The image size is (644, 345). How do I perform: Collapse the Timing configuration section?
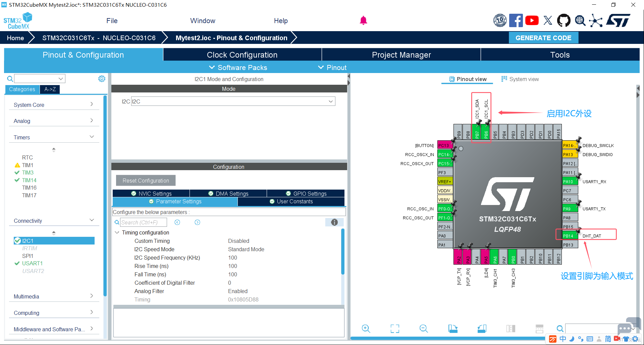point(117,232)
